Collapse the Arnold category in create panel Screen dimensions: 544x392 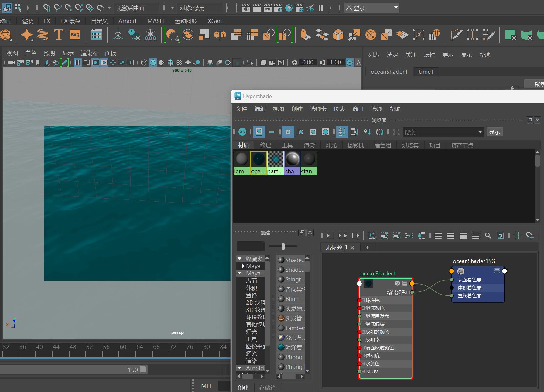(x=240, y=368)
